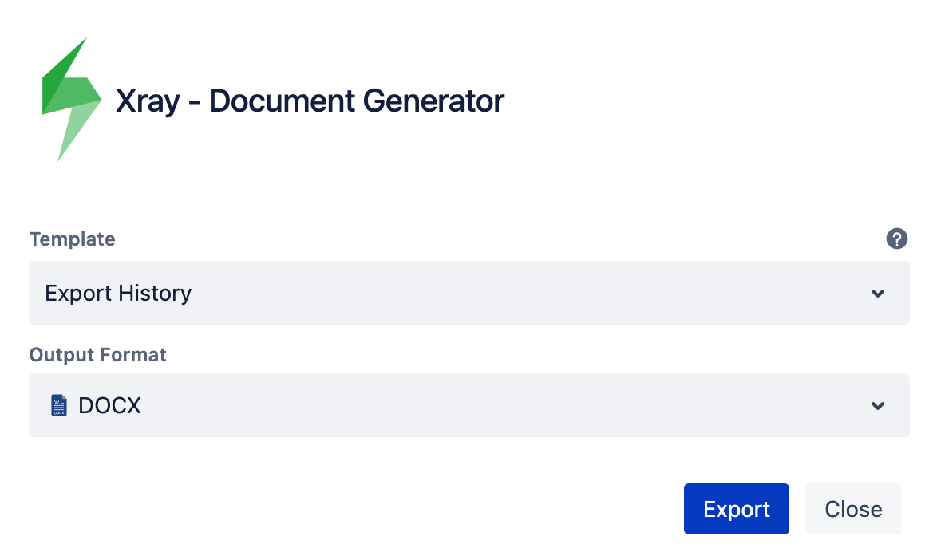The image size is (937, 560).
Task: Open the Export History template selector
Action: tap(469, 293)
